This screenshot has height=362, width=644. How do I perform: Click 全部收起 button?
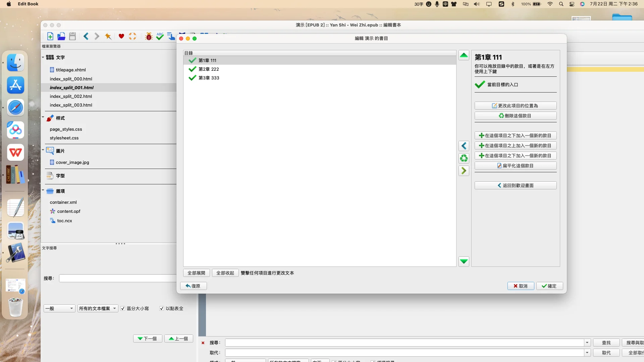point(225,273)
